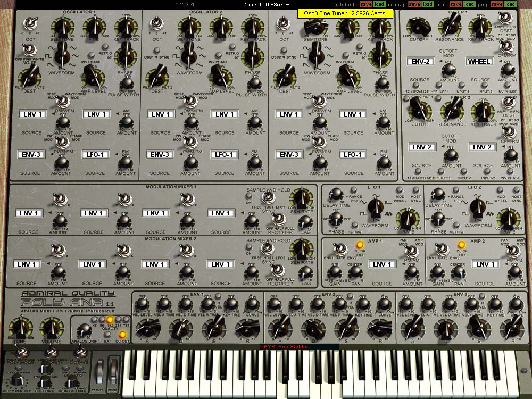Toggle LFO 1 MOD WHEEL button
Screen dimensions: 532x399
tap(400, 190)
